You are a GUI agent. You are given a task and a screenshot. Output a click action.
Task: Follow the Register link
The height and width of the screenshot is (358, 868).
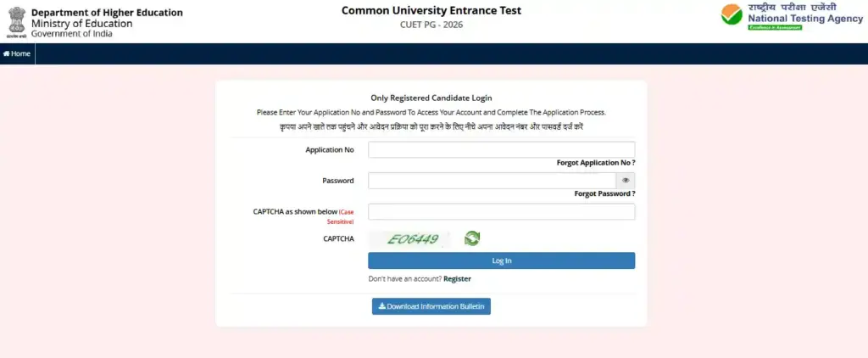click(x=457, y=278)
